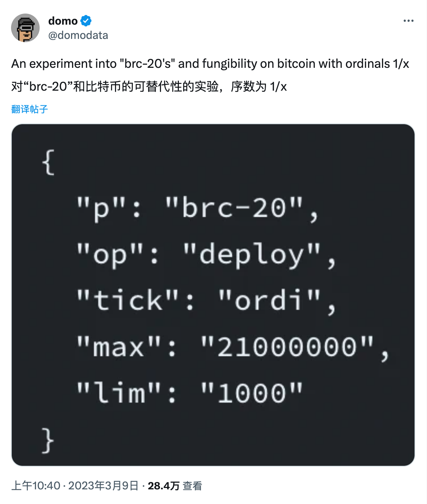Screen dimensions: 427x504
Task: Click the "p": "brc-20" line in the image
Action: tap(197, 209)
